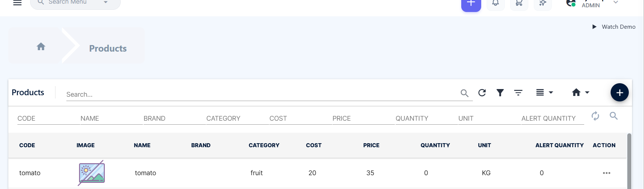
Task: Click the Products search input field
Action: tap(263, 94)
